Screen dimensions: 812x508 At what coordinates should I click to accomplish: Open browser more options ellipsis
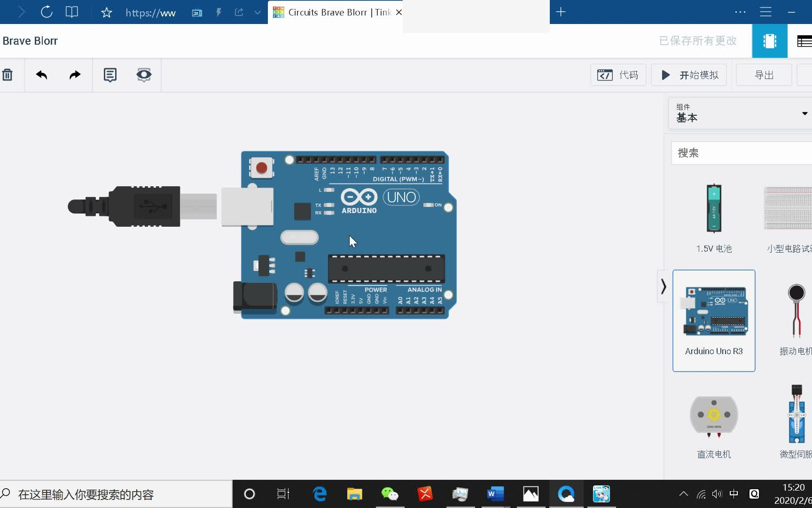(x=740, y=12)
